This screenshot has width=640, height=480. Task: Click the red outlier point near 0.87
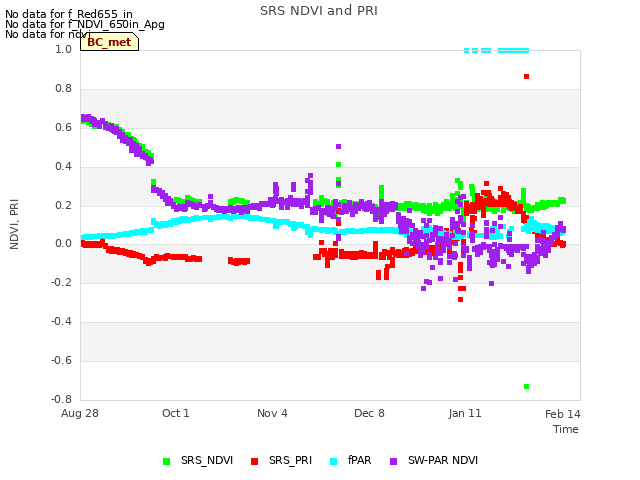[527, 77]
